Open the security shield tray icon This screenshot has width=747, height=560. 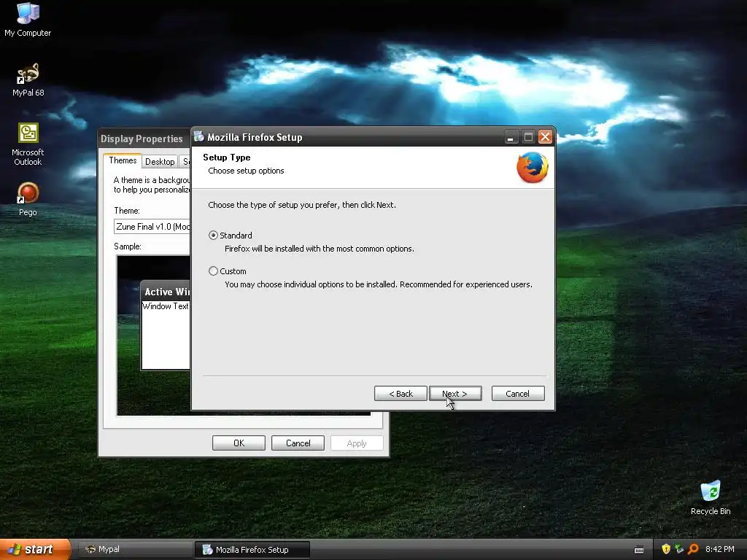pos(666,549)
